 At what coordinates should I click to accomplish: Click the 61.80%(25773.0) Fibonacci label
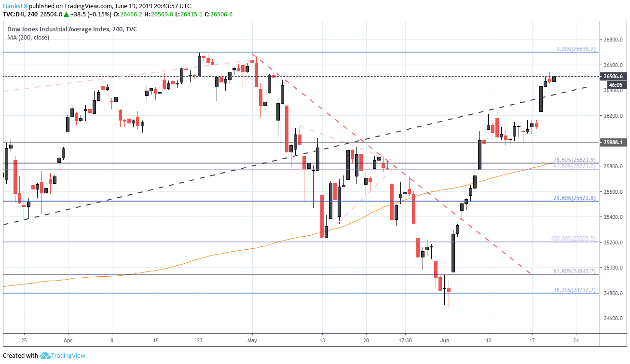pos(575,166)
